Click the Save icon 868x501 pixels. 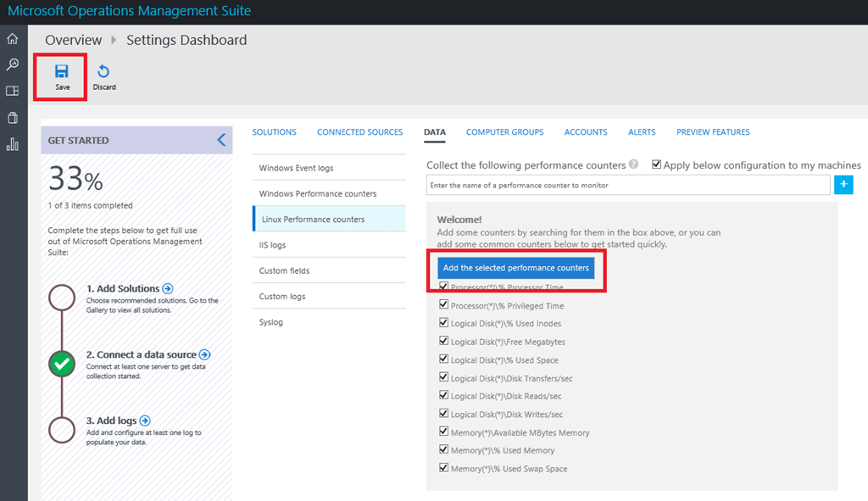(61, 71)
